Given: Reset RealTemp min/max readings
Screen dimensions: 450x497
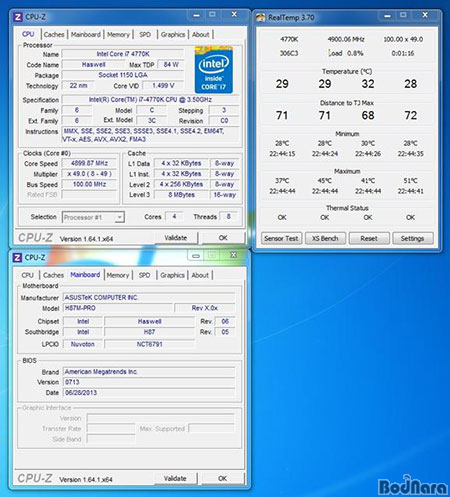Looking at the screenshot, I should click(369, 238).
